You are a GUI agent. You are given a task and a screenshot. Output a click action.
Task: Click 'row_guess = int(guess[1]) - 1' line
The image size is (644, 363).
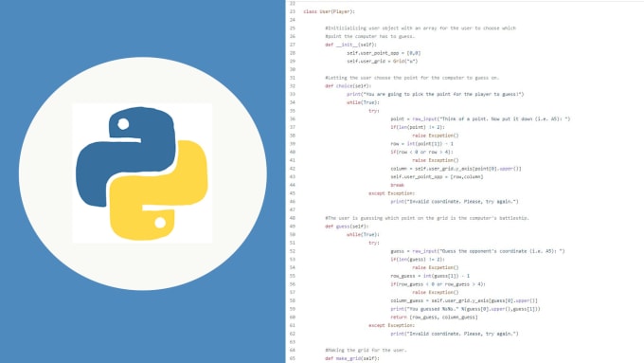click(x=430, y=276)
